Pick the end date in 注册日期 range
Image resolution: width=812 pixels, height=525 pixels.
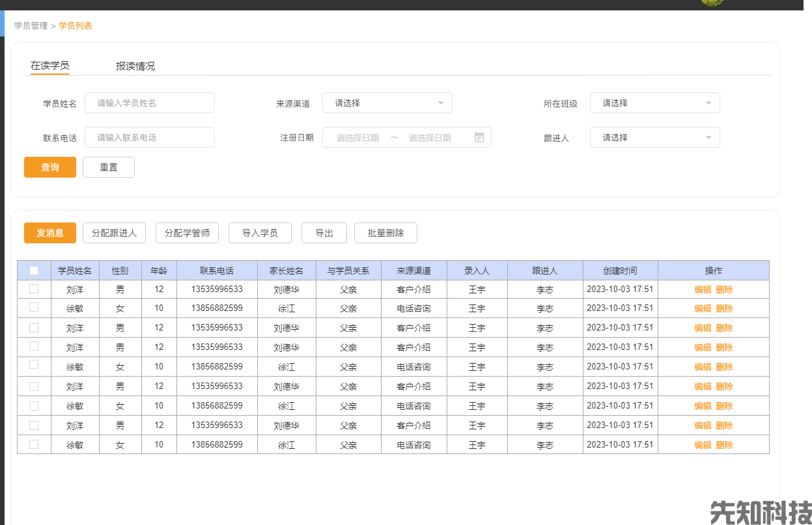430,138
